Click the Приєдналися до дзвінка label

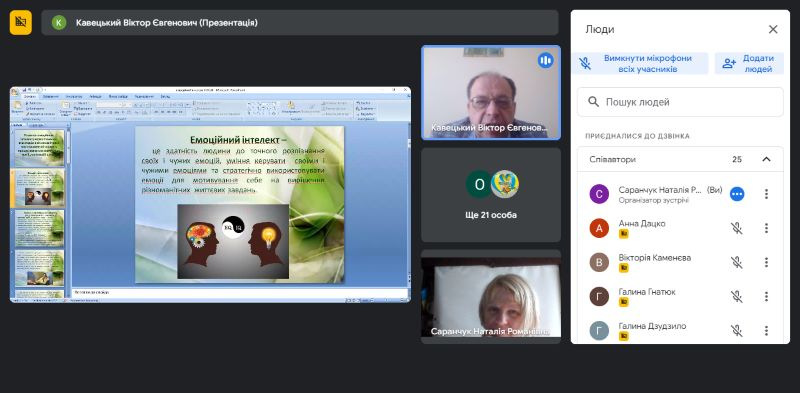tap(637, 136)
